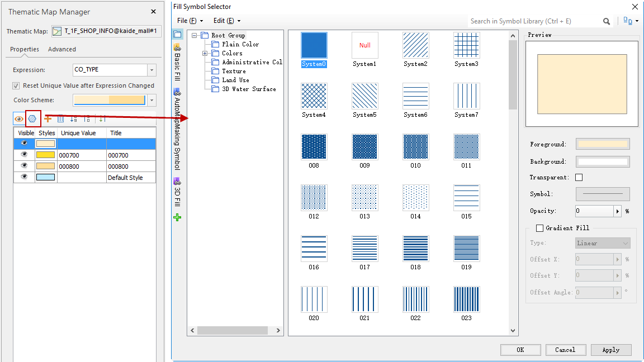Click the orange plus add icon
The image size is (644, 362).
pyautogui.click(x=48, y=118)
